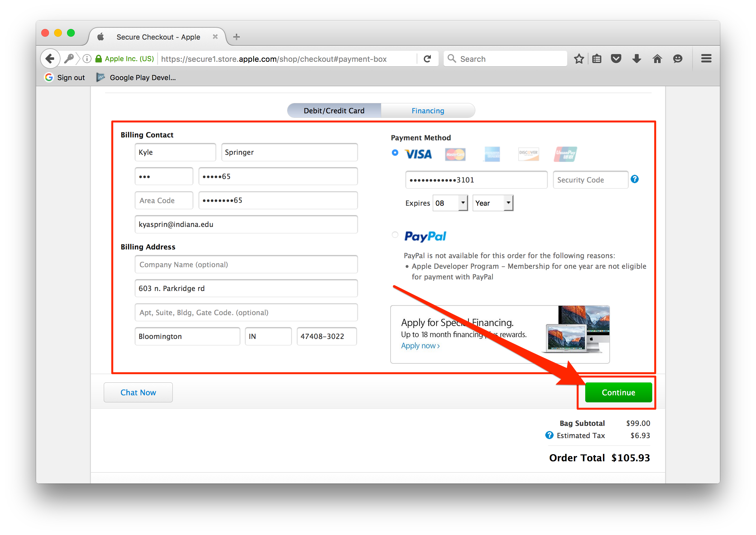Image resolution: width=756 pixels, height=535 pixels.
Task: Open a new browser tab with plus
Action: tap(237, 37)
